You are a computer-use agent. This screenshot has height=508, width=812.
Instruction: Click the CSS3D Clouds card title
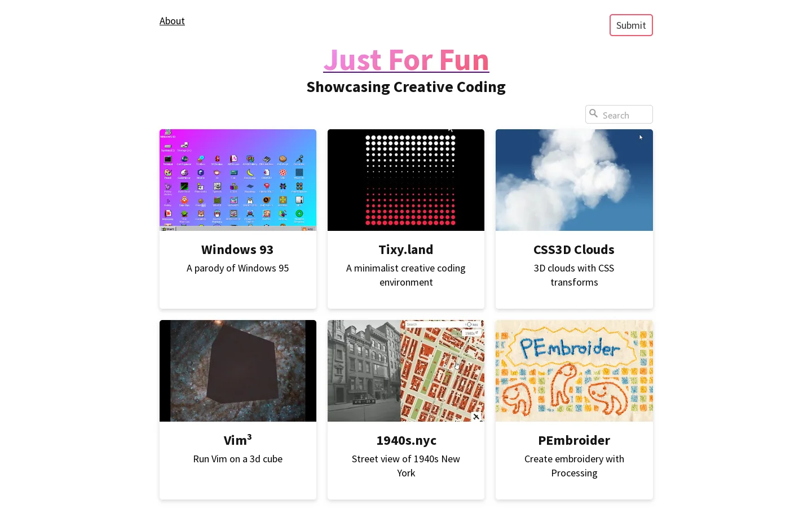point(574,249)
